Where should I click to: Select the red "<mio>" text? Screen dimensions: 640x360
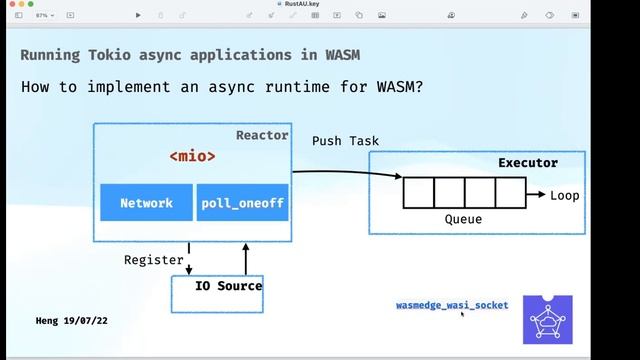click(x=192, y=156)
